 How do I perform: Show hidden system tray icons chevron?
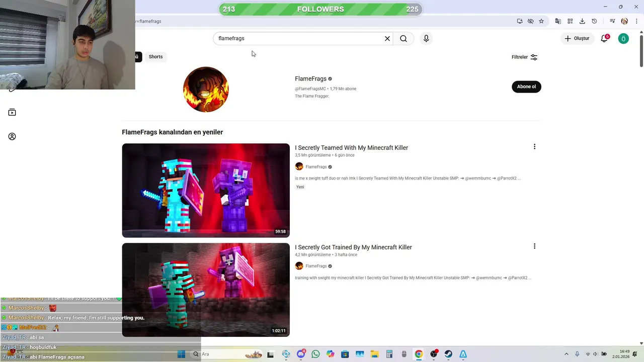[x=566, y=354]
